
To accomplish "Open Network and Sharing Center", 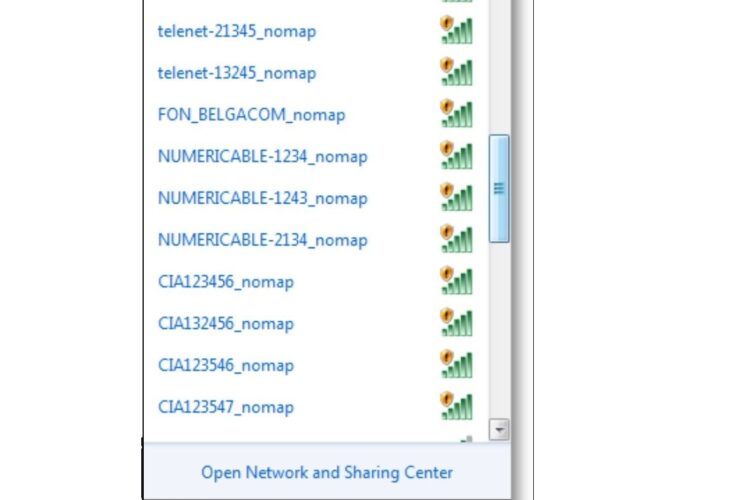I will point(327,473).
